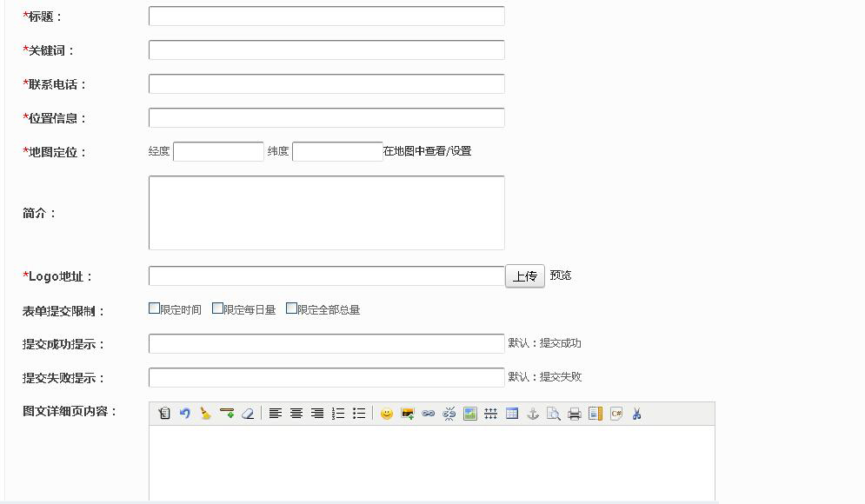The image size is (865, 504).
Task: Click the undo arrow icon
Action: (x=185, y=414)
